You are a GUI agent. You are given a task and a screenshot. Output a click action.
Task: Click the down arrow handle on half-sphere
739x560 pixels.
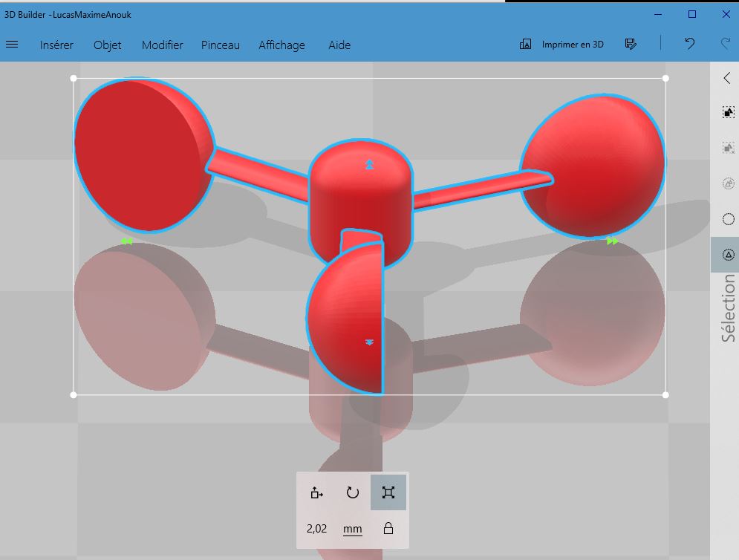tap(370, 342)
